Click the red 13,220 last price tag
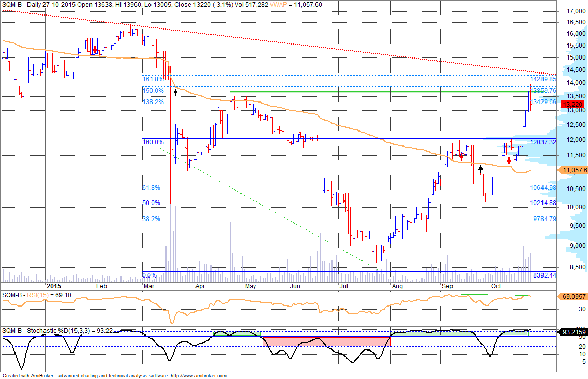588x379 pixels. (572, 105)
